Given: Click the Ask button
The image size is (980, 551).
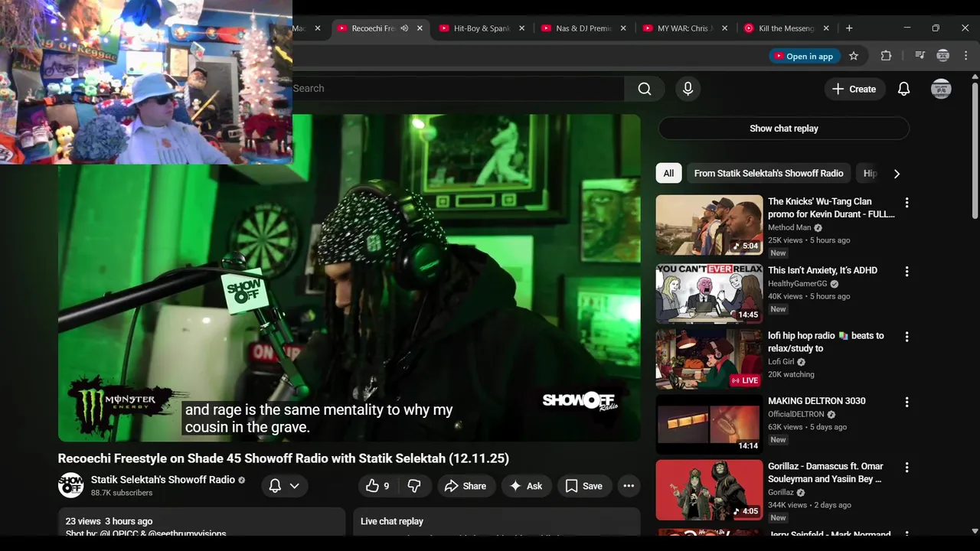Looking at the screenshot, I should click(x=526, y=486).
